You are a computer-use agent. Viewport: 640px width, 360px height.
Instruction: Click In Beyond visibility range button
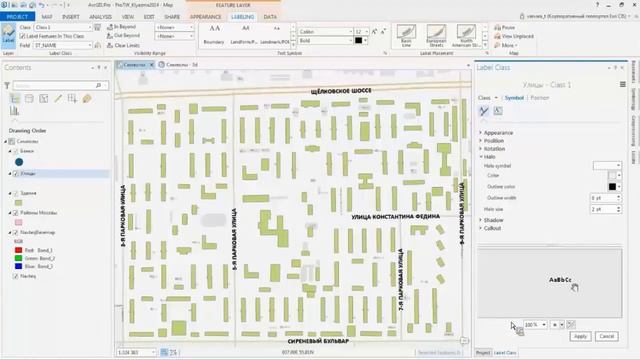click(x=121, y=27)
